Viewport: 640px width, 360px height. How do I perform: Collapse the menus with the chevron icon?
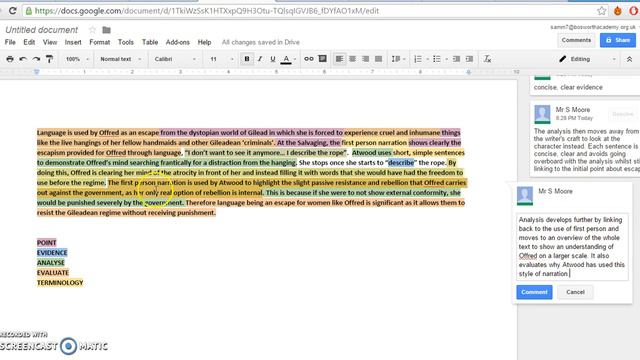[629, 59]
